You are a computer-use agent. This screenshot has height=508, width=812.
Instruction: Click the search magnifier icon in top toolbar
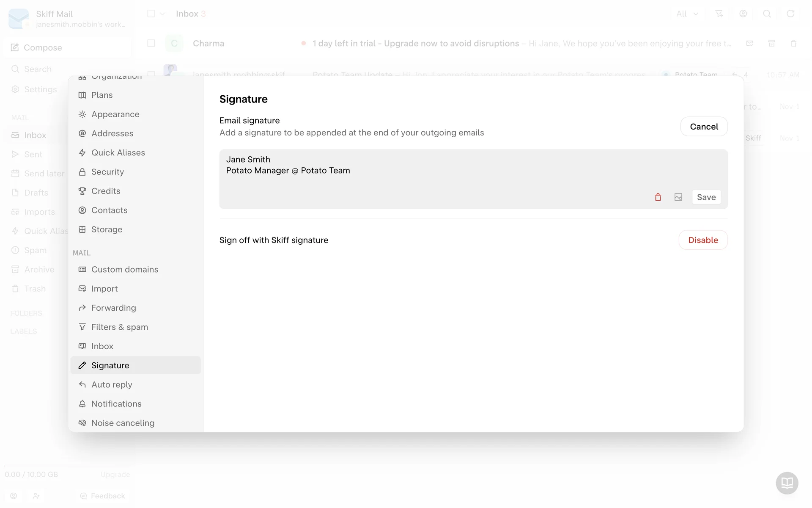[x=766, y=14]
